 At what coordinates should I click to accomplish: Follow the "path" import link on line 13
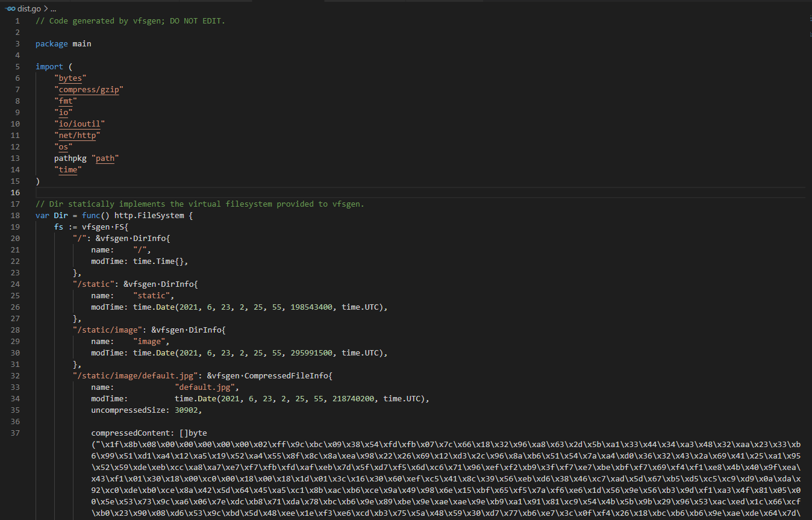click(x=105, y=158)
